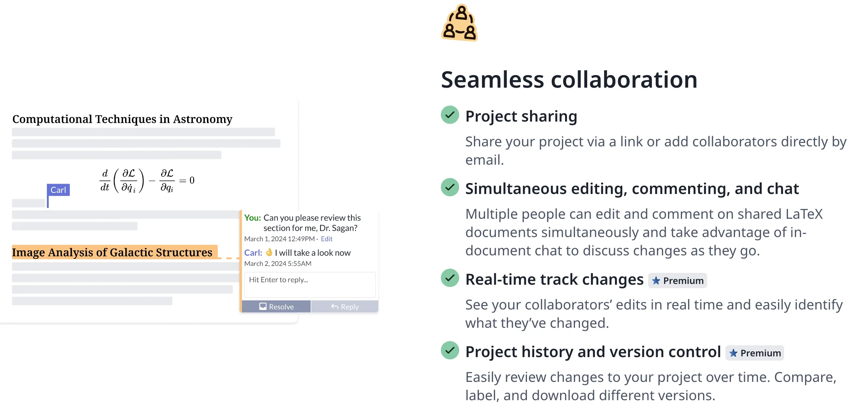Select Carl's collaborator cursor label

[x=58, y=190]
